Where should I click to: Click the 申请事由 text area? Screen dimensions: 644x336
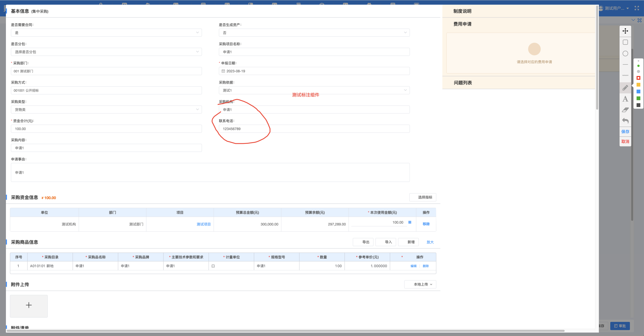[x=210, y=172]
